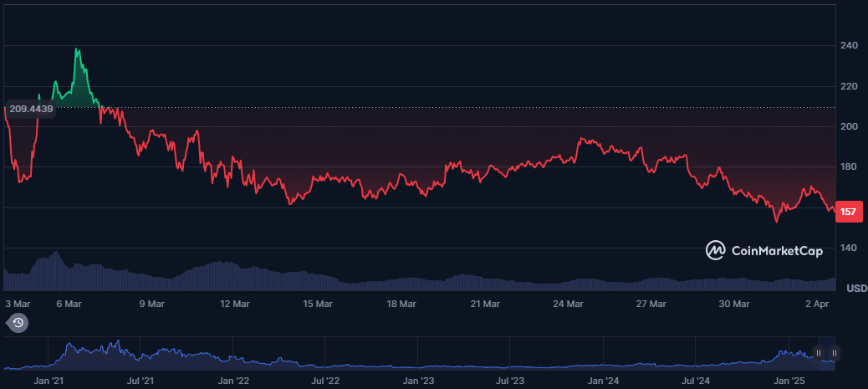868x389 pixels.
Task: Click the tallest volume bar near 5 Mar
Action: pyautogui.click(x=57, y=270)
